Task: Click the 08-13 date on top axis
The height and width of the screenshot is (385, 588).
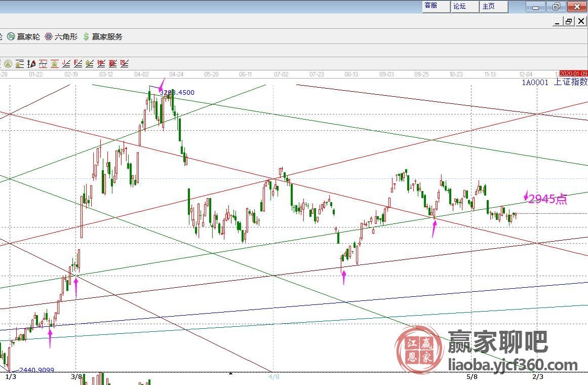Action: point(351,74)
